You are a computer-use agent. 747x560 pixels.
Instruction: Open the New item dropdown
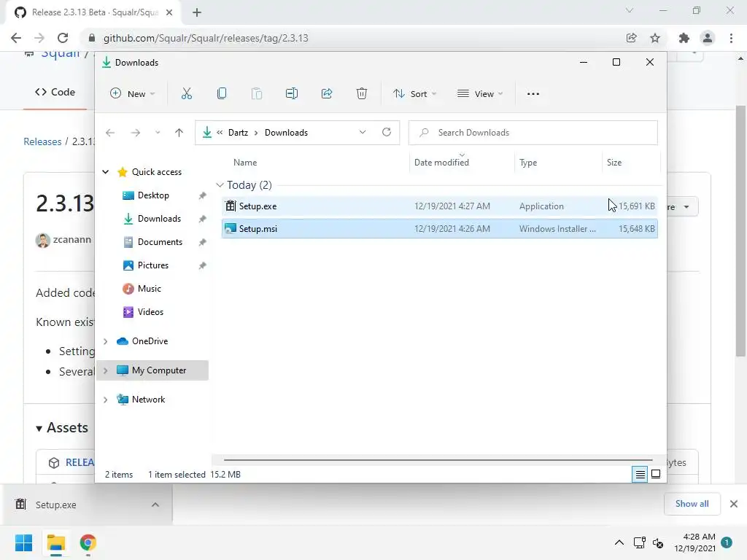click(132, 94)
